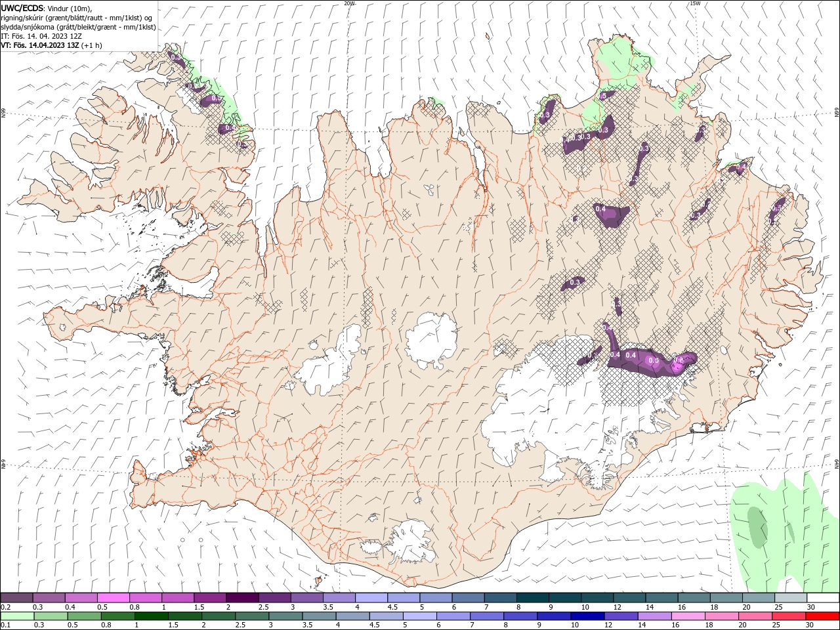Click the '0.8' value label on the map
This screenshot has width=840, height=630.
point(679,360)
